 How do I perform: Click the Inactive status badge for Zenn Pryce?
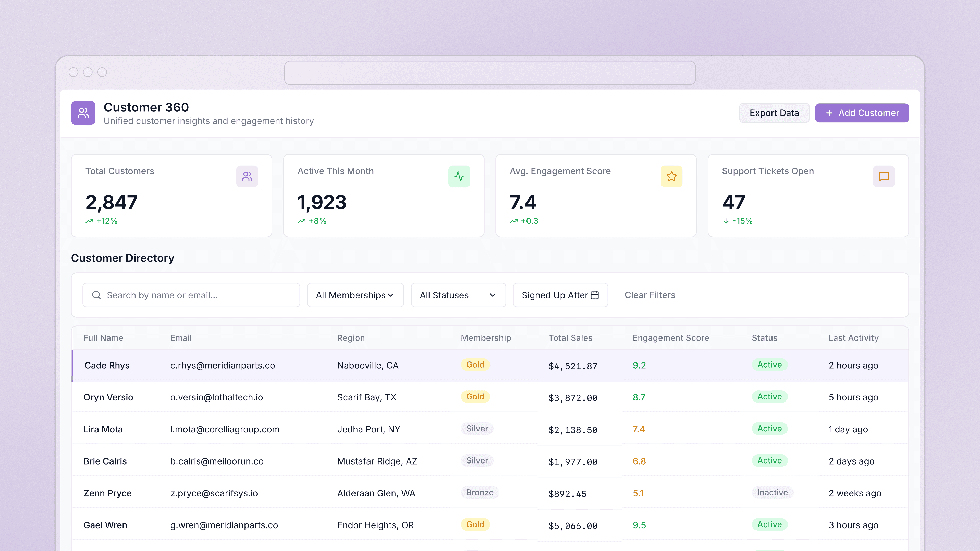[x=772, y=492]
